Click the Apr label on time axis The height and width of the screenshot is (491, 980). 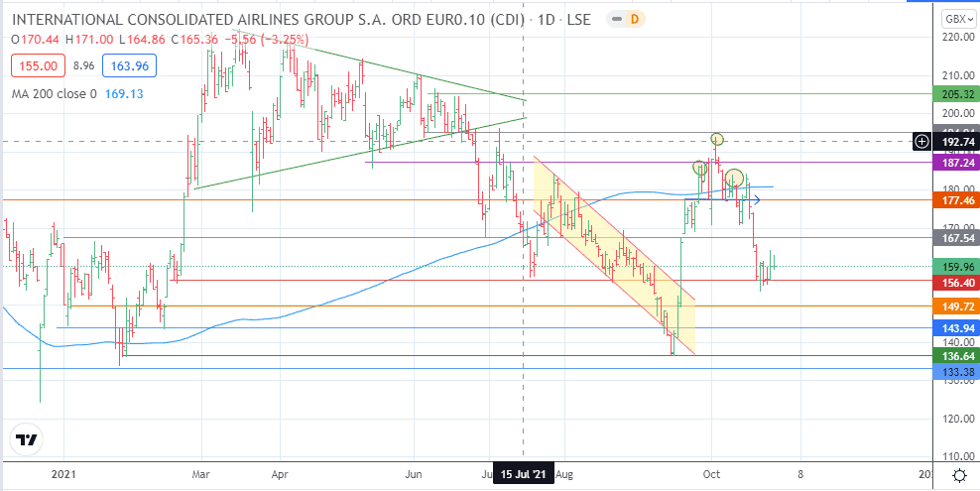(280, 474)
